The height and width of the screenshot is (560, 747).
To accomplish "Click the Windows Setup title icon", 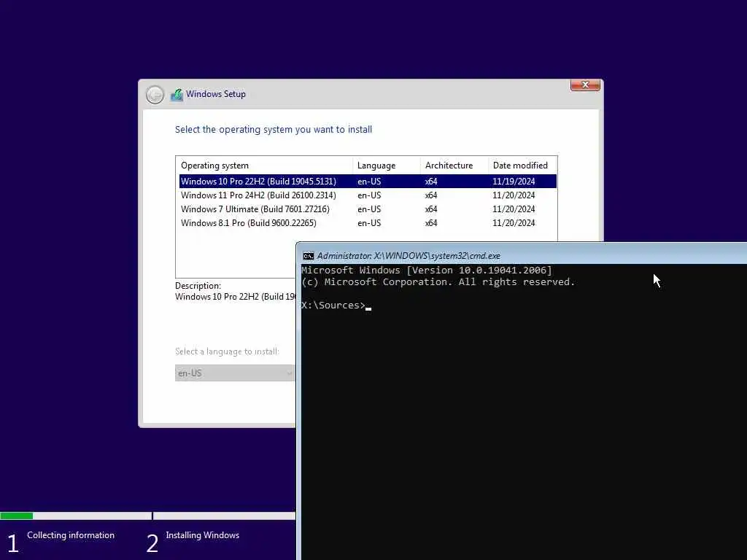I will [177, 95].
